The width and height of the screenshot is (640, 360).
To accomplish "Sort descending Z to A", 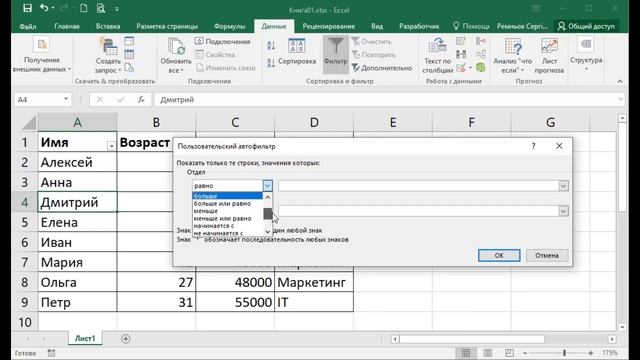I will tap(271, 63).
